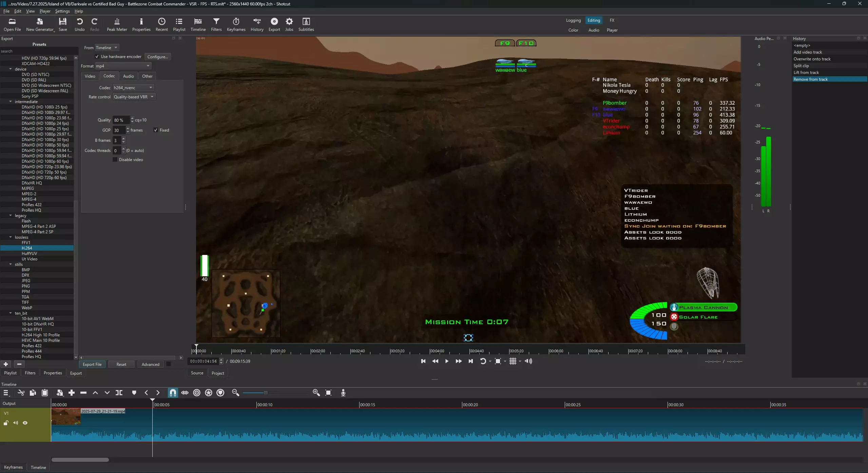Open the Codec h264_nvenc dropdown
Screen dimensions: 868x473
(x=133, y=87)
